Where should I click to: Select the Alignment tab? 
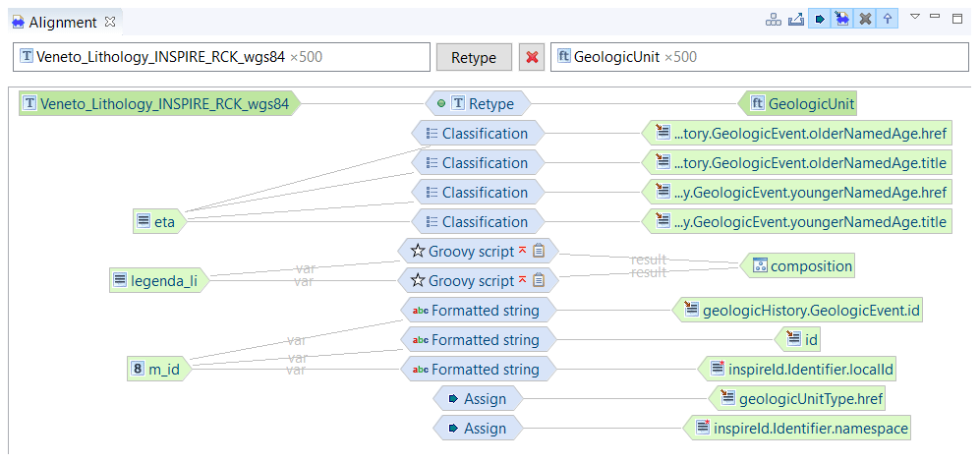pyautogui.click(x=62, y=22)
